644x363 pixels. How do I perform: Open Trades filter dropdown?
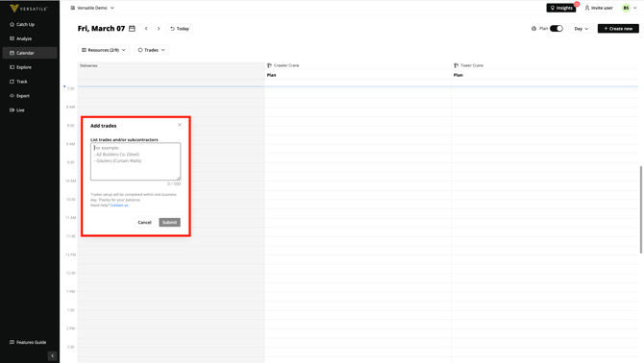[x=152, y=50]
